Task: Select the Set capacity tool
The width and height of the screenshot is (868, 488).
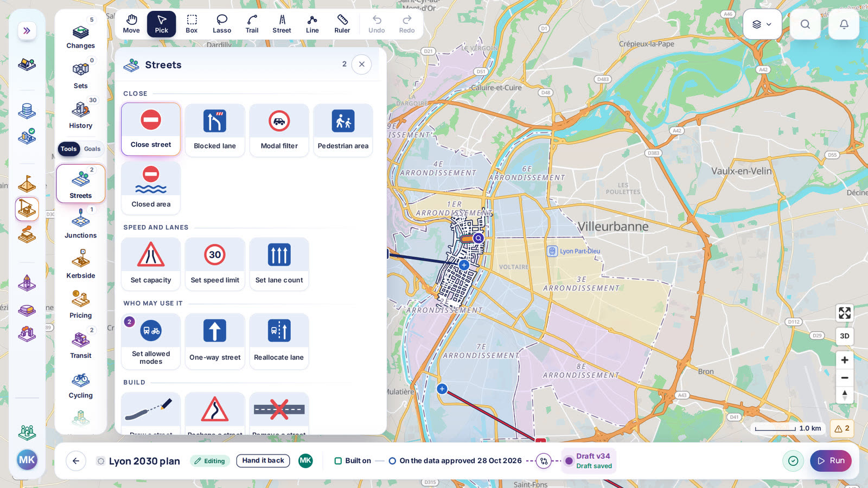Action: 151,264
